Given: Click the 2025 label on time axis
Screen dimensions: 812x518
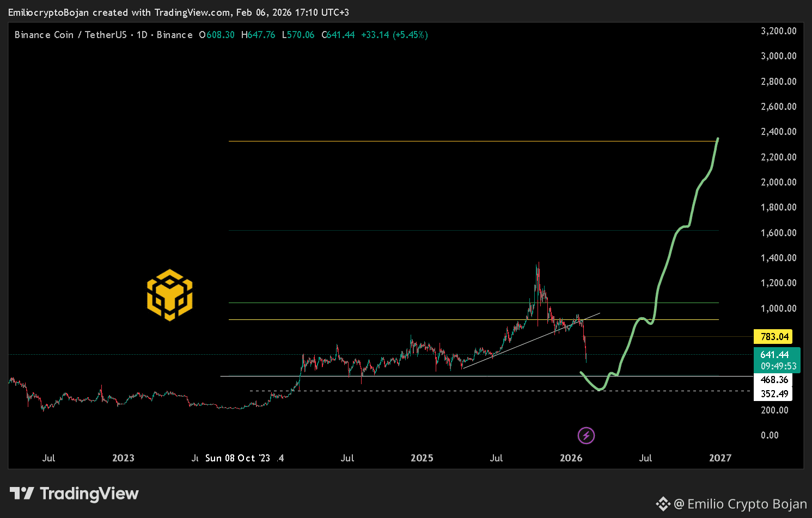Looking at the screenshot, I should click(422, 458).
